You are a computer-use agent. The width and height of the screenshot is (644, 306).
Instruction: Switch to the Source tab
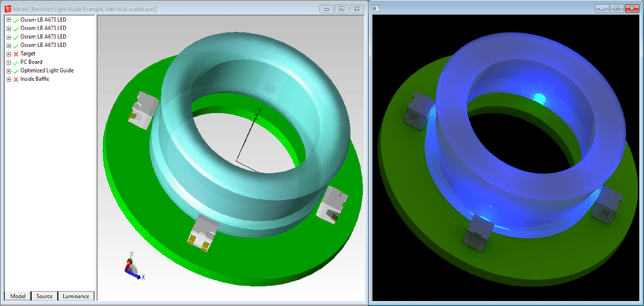[44, 296]
